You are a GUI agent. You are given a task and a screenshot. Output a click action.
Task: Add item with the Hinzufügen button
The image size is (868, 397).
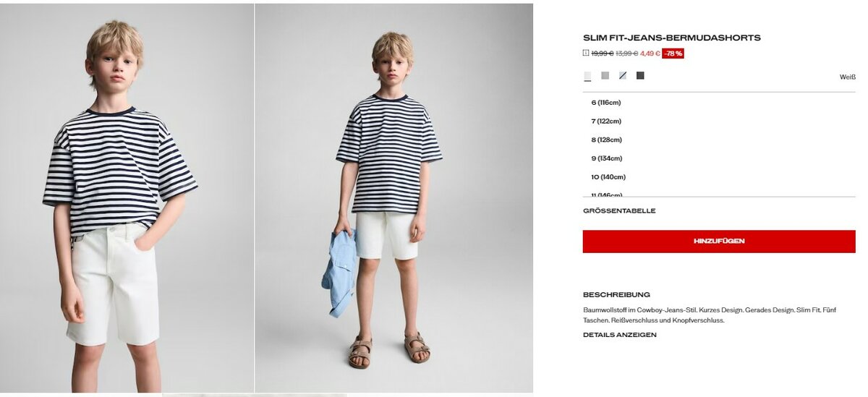coord(719,242)
